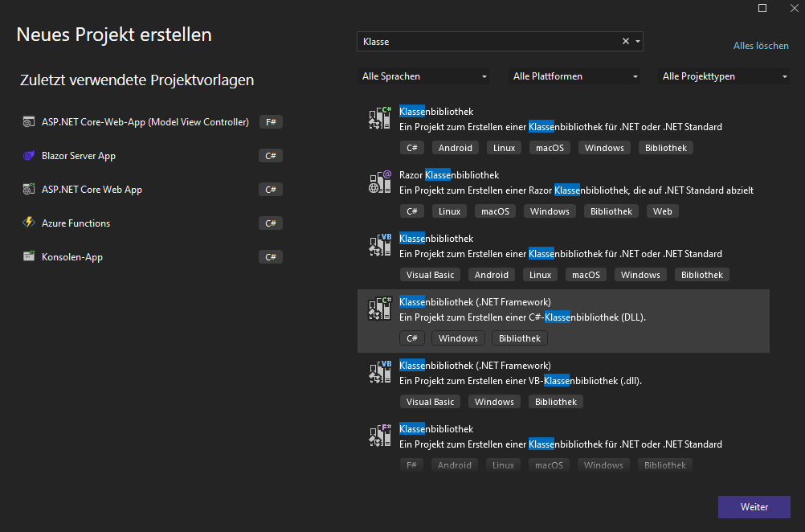
Task: Click the Razor Klassenbibliothek template icon
Action: (379, 182)
